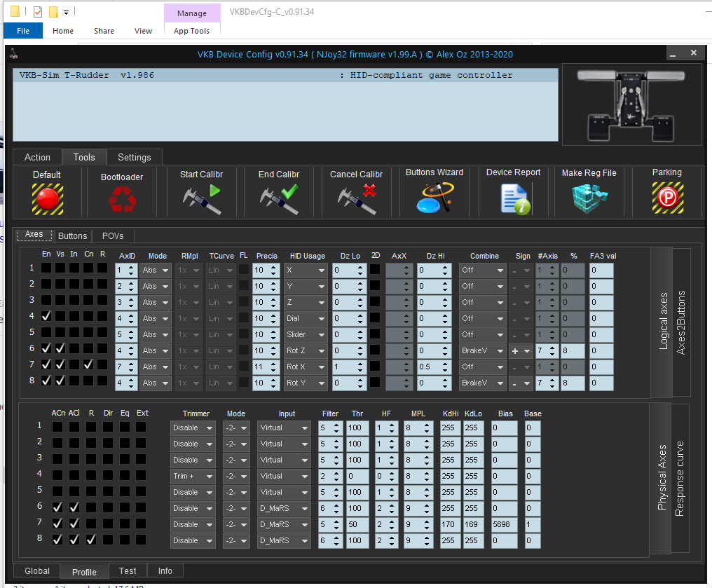The height and width of the screenshot is (588, 712).
Task: Open the Device Report document icon
Action: 515,199
